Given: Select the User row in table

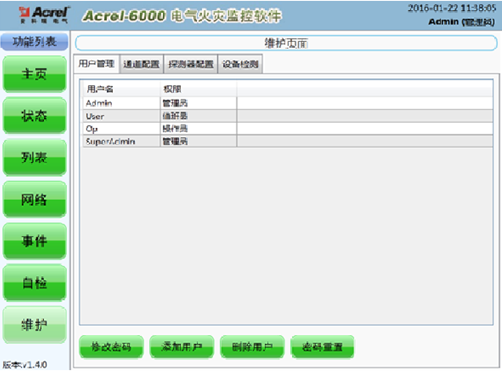Looking at the screenshot, I should pyautogui.click(x=288, y=116).
